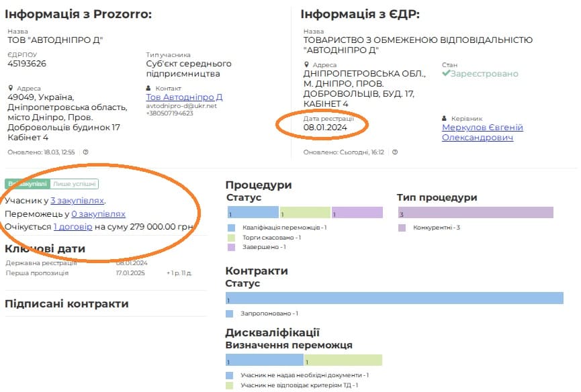Click the Prozorro address pin icon
581x392 pixels.
tap(11, 88)
